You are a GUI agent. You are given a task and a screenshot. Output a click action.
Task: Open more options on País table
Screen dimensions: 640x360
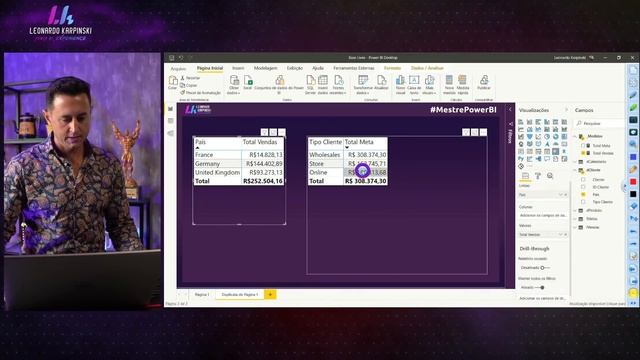coord(282,132)
